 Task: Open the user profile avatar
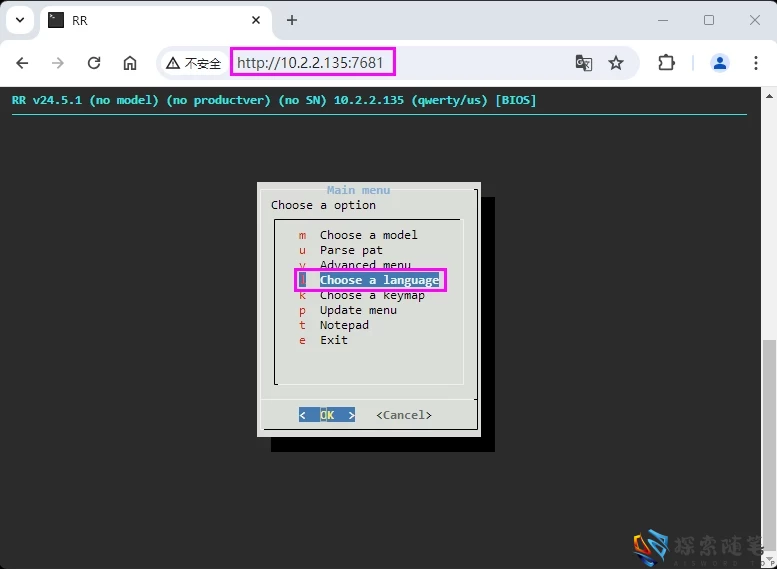tap(719, 63)
